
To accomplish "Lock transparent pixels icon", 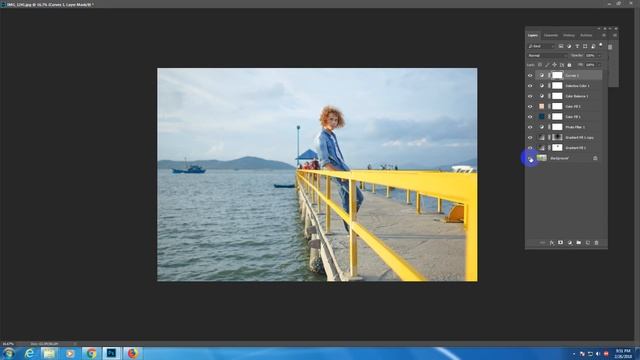I will (x=540, y=65).
